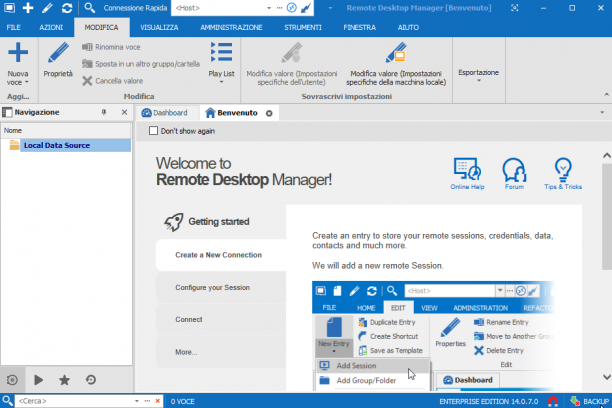Click the Nuova voce plus icon
612x408 pixels.
[x=18, y=53]
